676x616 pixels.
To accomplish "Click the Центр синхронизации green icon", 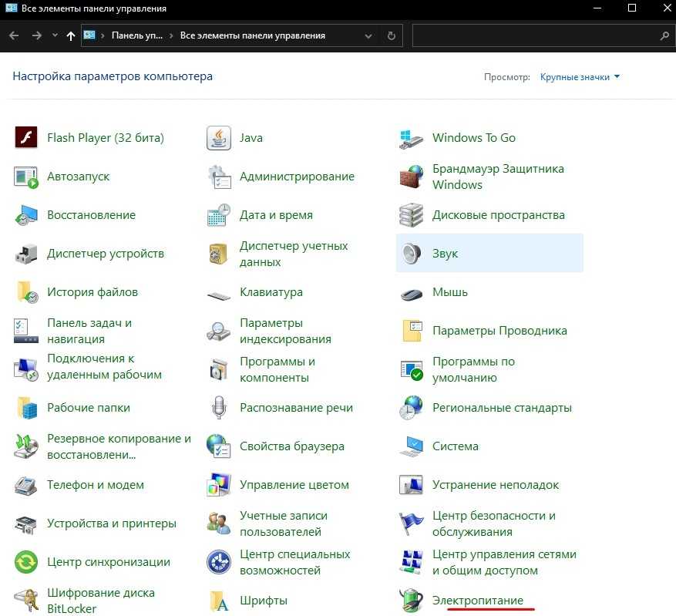I will (x=26, y=562).
